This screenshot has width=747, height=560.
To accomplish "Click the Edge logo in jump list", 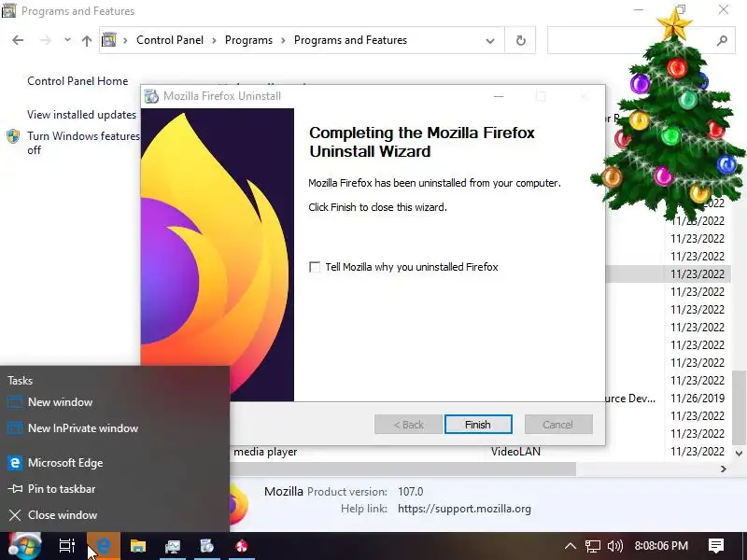I will tap(15, 463).
